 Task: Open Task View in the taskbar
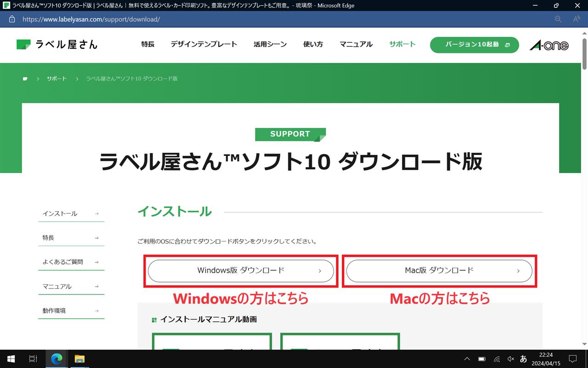pos(33,359)
